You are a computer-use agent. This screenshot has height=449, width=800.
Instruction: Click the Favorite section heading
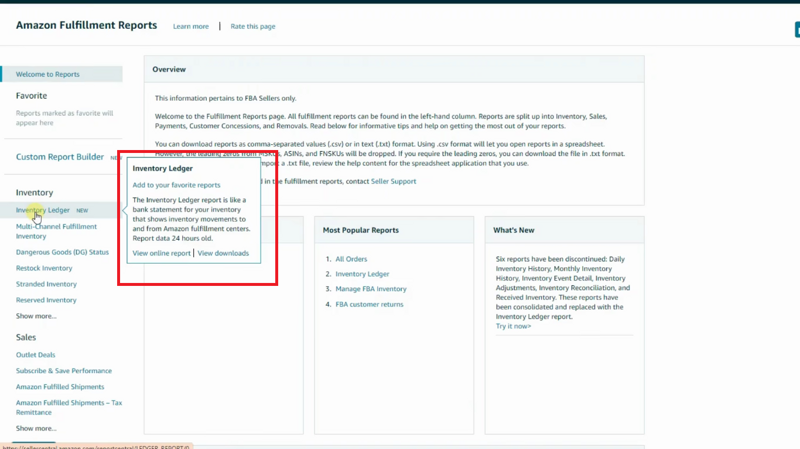(31, 95)
